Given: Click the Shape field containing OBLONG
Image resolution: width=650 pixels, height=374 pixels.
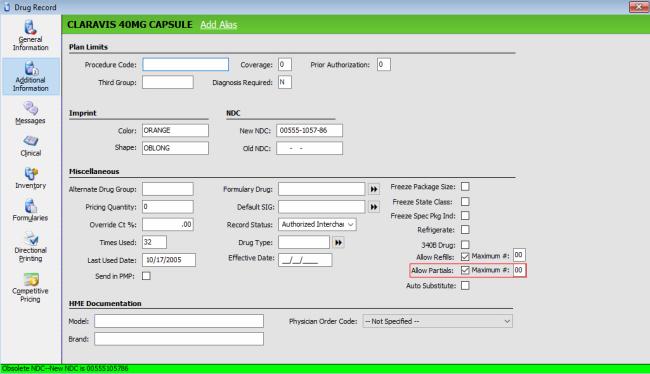Looking at the screenshot, I should [175, 148].
